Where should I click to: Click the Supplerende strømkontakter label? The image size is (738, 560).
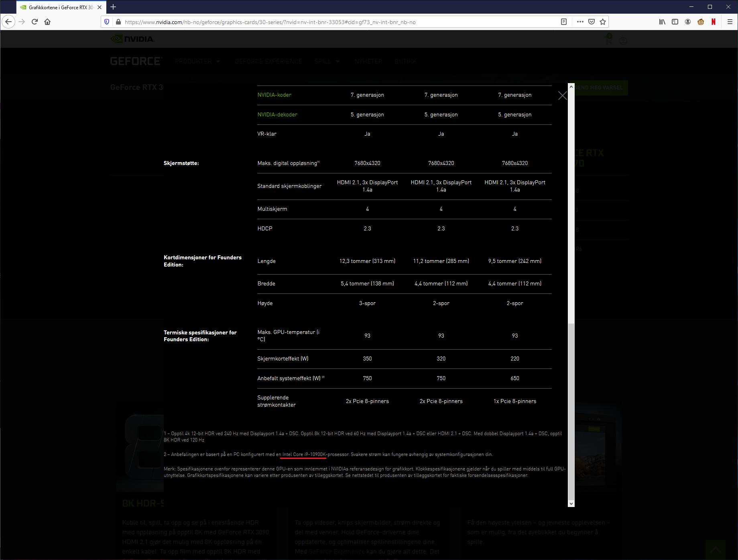click(x=276, y=401)
